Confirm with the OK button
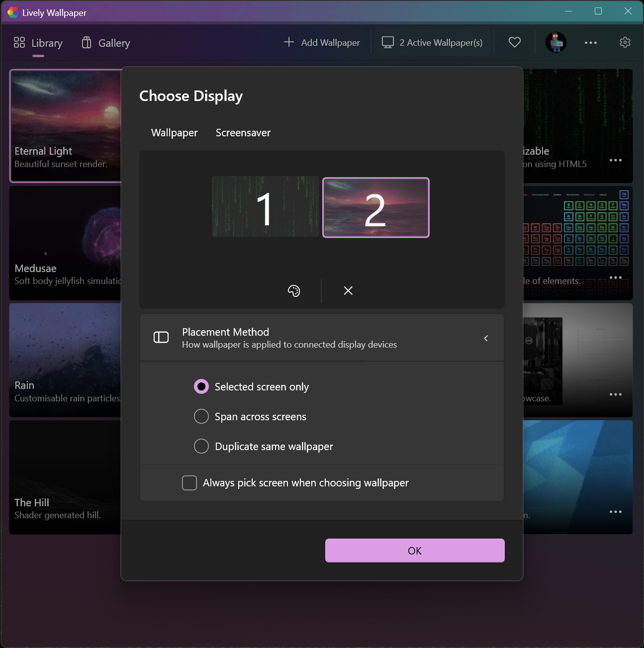 (415, 551)
